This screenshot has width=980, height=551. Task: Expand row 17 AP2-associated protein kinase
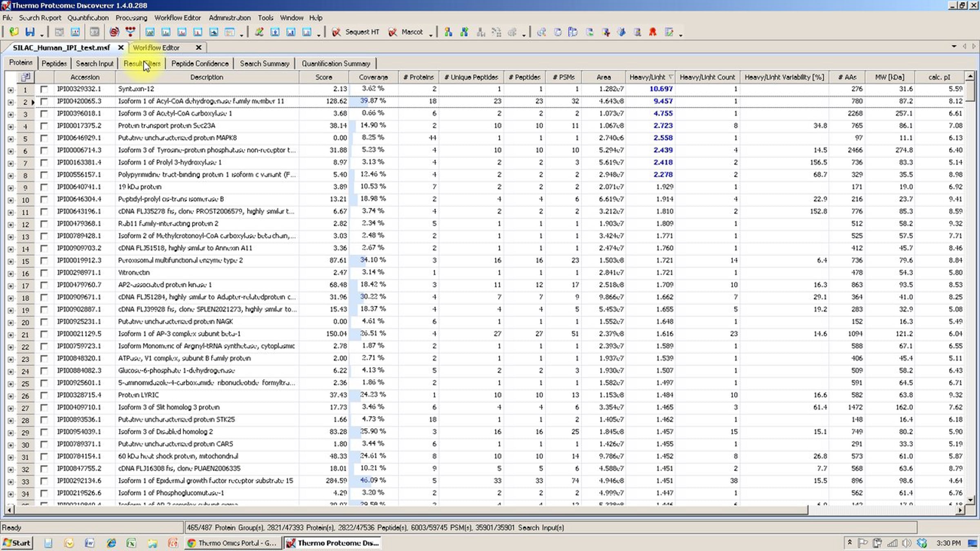(10, 286)
